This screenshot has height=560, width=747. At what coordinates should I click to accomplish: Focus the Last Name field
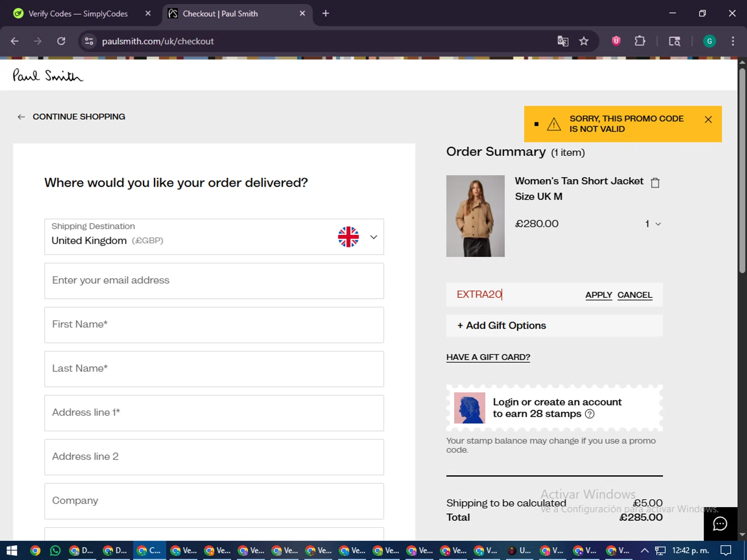point(214,369)
